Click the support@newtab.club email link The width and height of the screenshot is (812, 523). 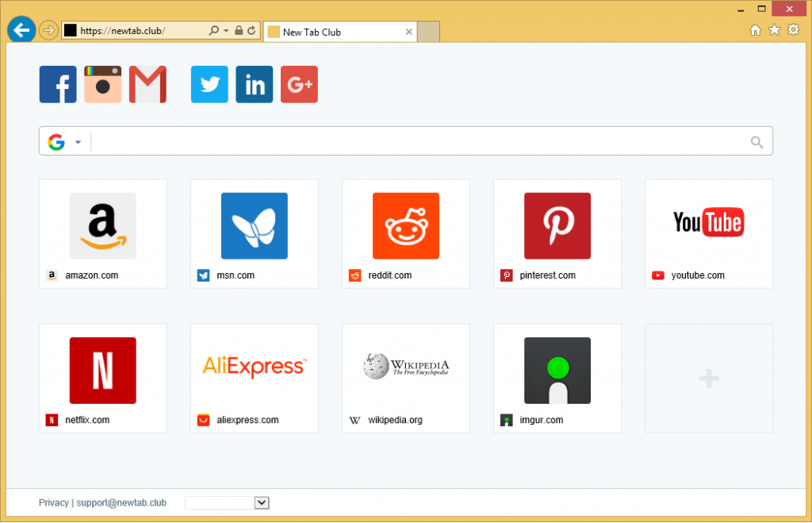click(121, 502)
